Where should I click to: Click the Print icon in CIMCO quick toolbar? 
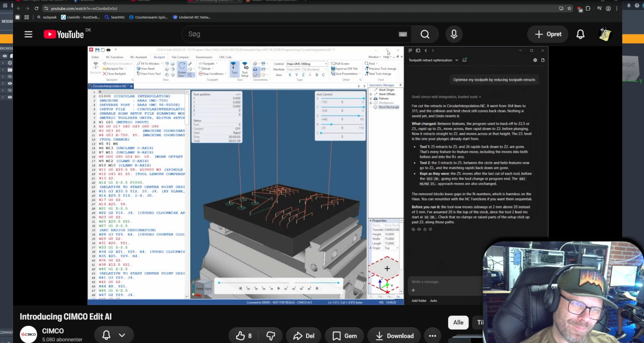coord(108,50)
